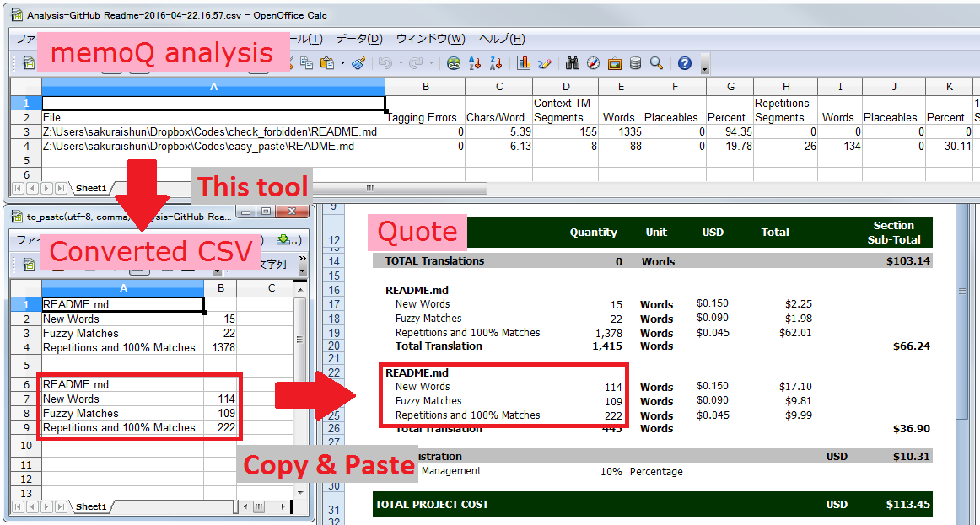Click cell A1 'README.md' in Converted CSV
Viewport: 980px width, 525px height.
123,305
